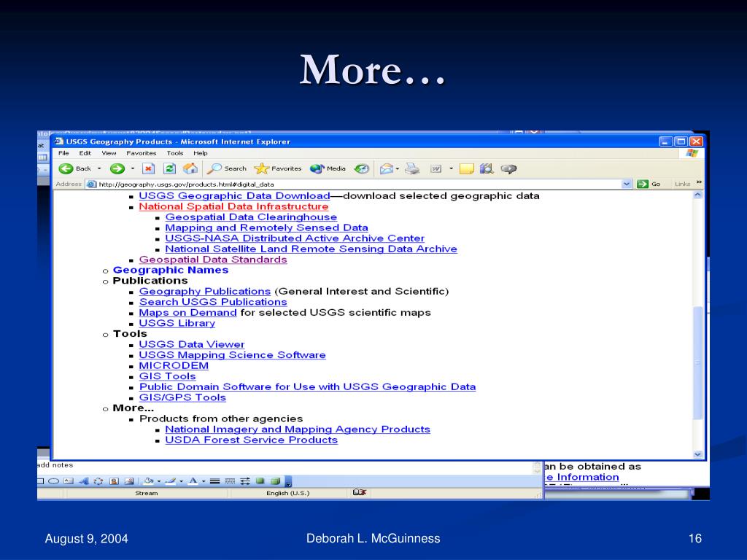Click the Back arrow button
The width and height of the screenshot is (747, 560).
tap(66, 168)
